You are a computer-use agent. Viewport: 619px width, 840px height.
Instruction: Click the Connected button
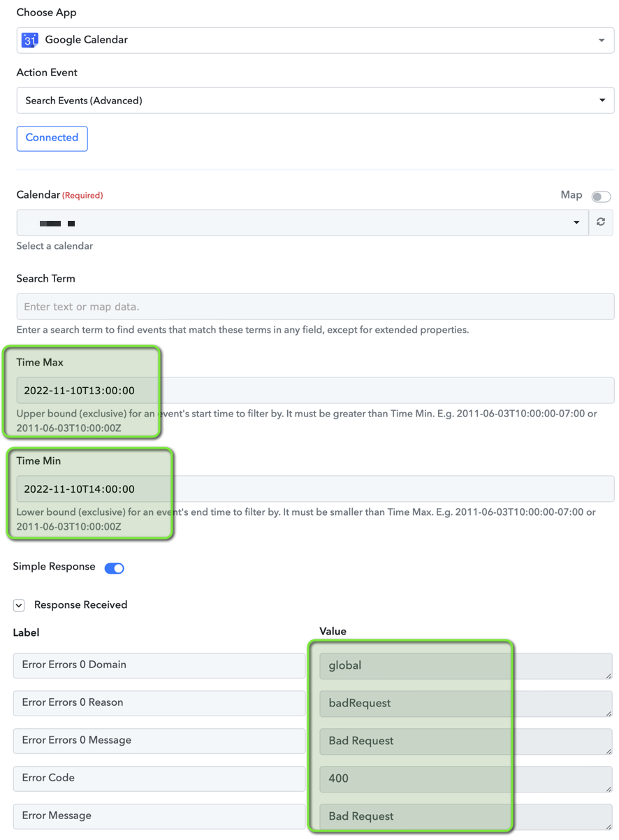(52, 138)
